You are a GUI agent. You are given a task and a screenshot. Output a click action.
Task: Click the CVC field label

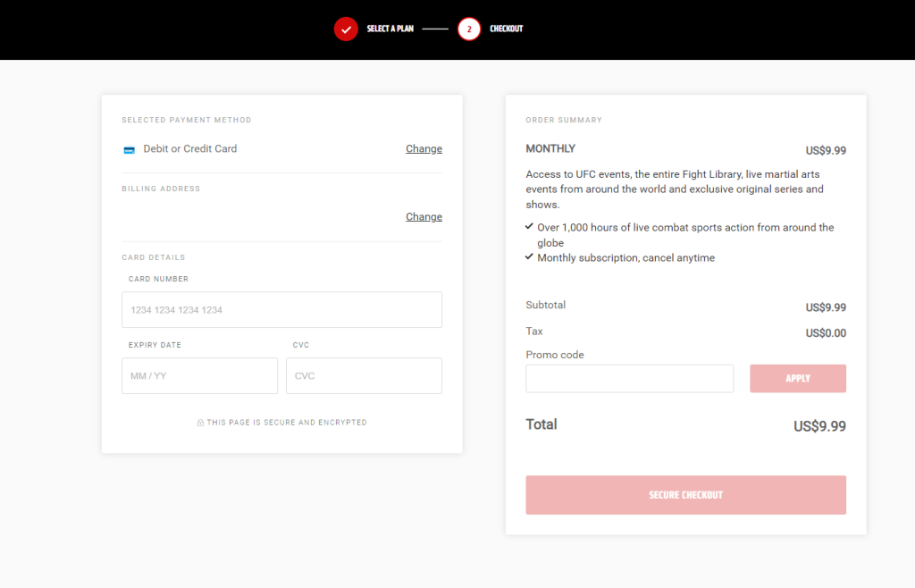301,345
